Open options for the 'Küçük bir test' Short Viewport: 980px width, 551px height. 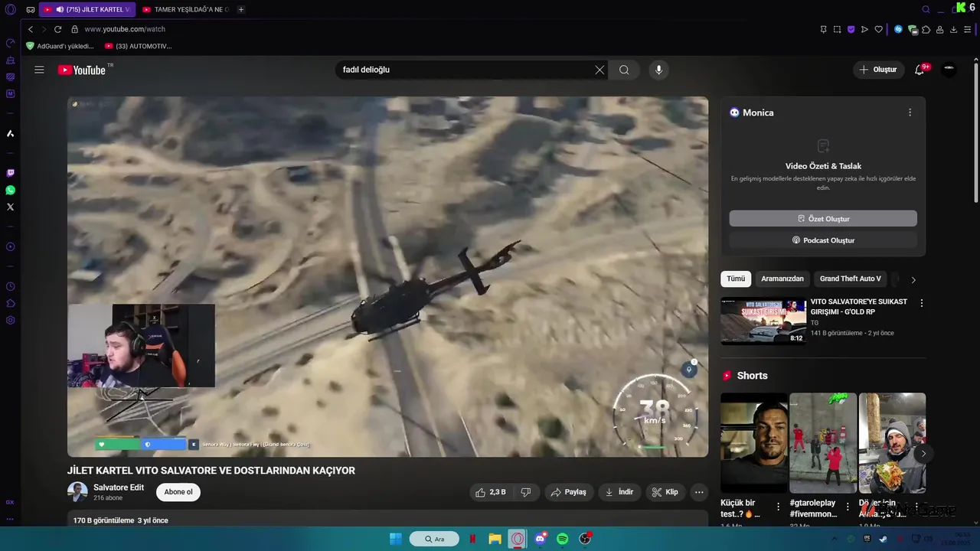tap(778, 507)
